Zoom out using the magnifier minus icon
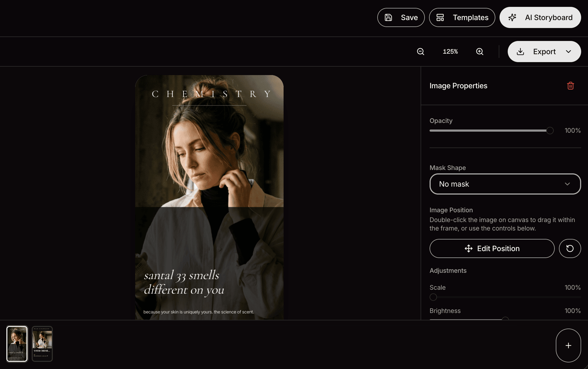Image resolution: width=588 pixels, height=369 pixels. click(x=421, y=52)
